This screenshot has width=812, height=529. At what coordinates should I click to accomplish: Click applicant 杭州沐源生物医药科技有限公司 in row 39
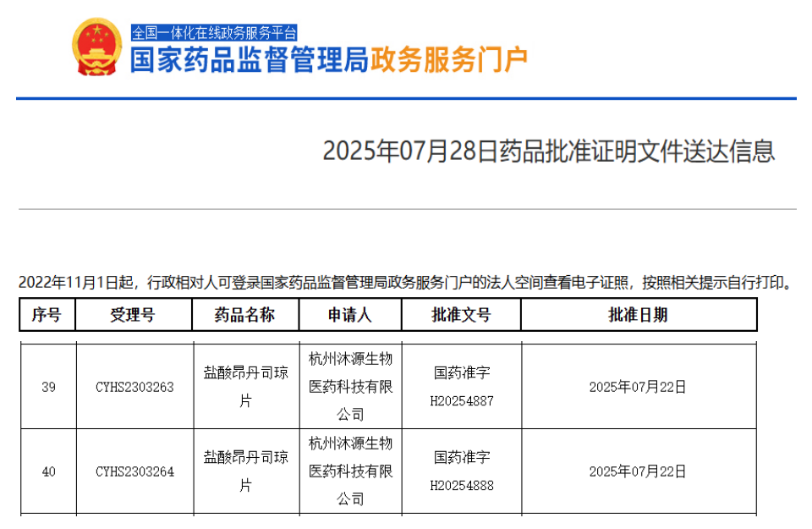point(350,387)
